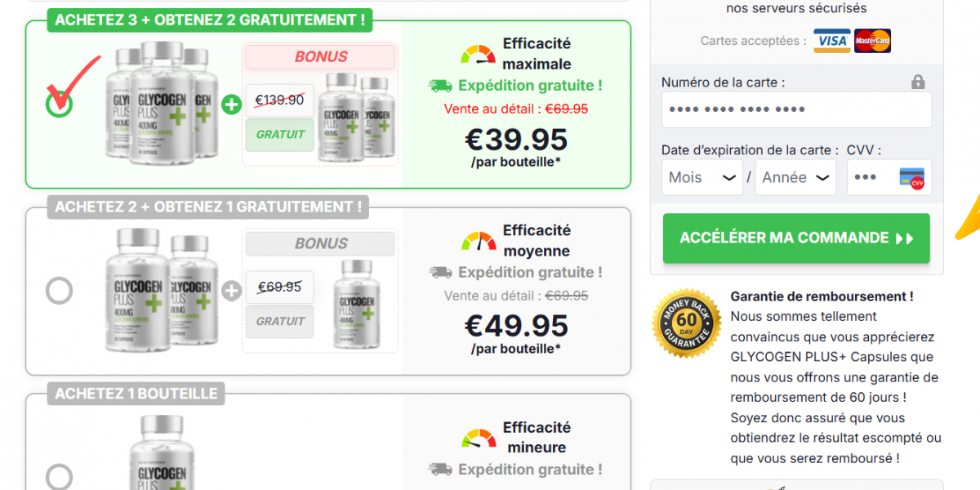980x490 pixels.
Task: Click the padlock icon beside card number
Action: pyautogui.click(x=918, y=82)
